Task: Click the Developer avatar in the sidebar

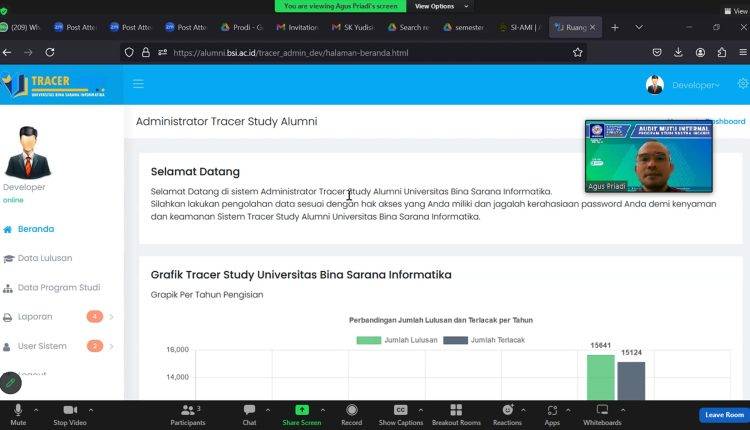Action: (x=27, y=152)
